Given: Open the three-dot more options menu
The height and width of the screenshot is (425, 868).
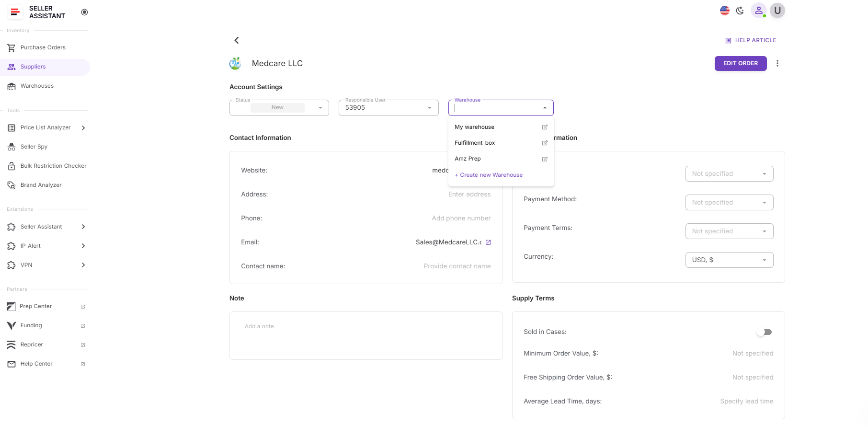Looking at the screenshot, I should [x=777, y=63].
